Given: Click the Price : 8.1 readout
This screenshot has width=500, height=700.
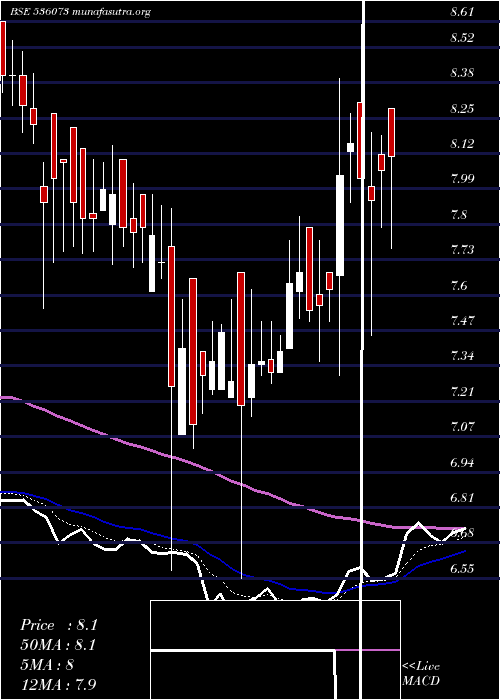Looking at the screenshot, I should [59, 625].
